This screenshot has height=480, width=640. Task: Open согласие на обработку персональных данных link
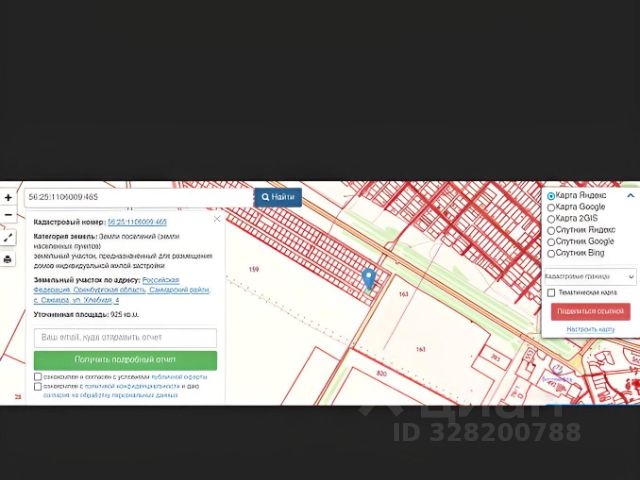click(110, 396)
